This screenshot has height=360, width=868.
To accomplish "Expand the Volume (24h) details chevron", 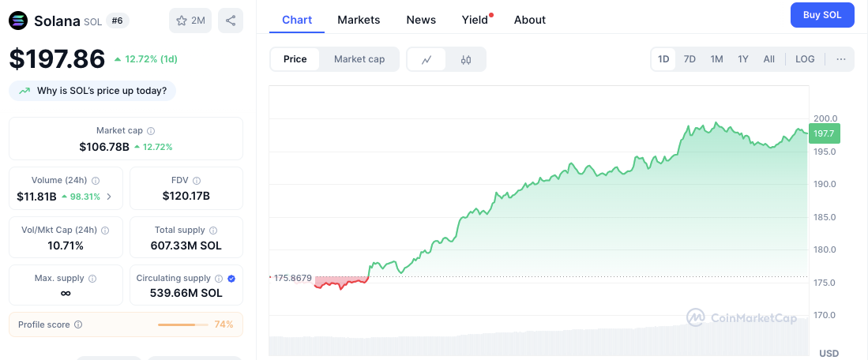I will coord(108,197).
